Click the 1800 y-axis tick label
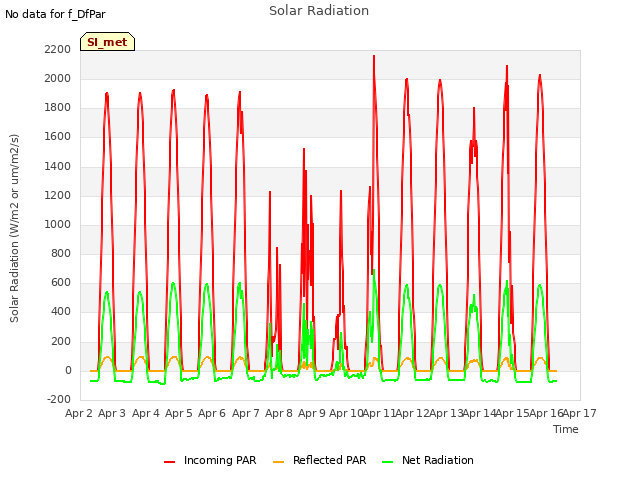The height and width of the screenshot is (480, 640). pos(58,108)
